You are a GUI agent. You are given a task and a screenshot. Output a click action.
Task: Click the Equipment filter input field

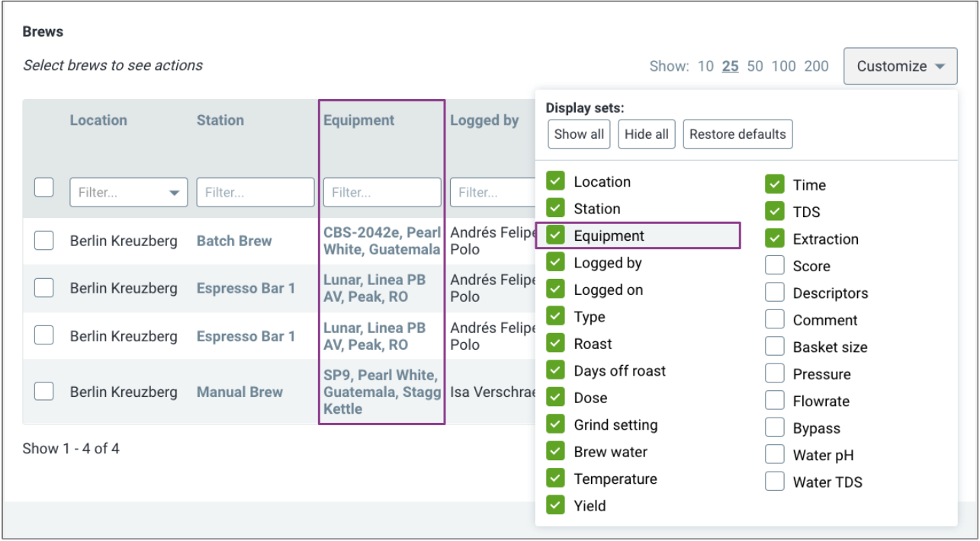click(382, 192)
